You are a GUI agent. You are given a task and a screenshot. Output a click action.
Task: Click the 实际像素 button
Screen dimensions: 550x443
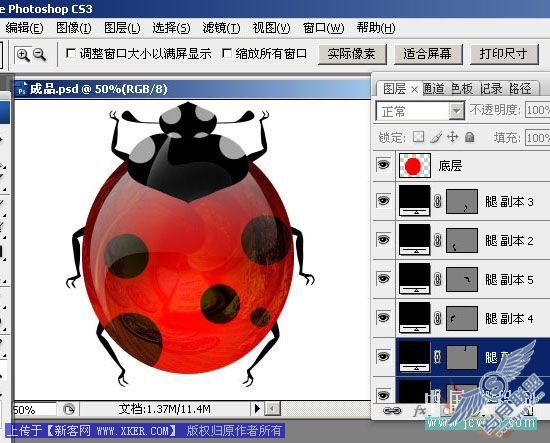pos(352,54)
